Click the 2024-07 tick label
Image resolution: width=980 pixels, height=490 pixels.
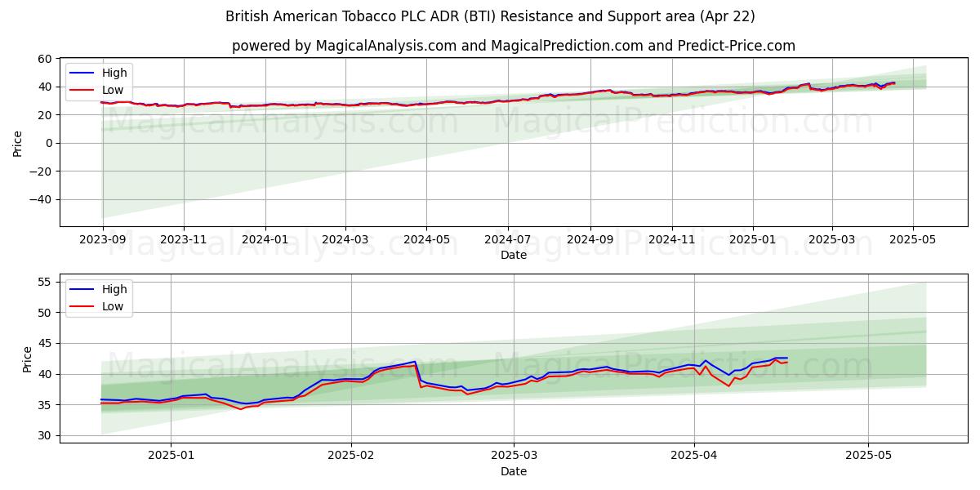(508, 240)
